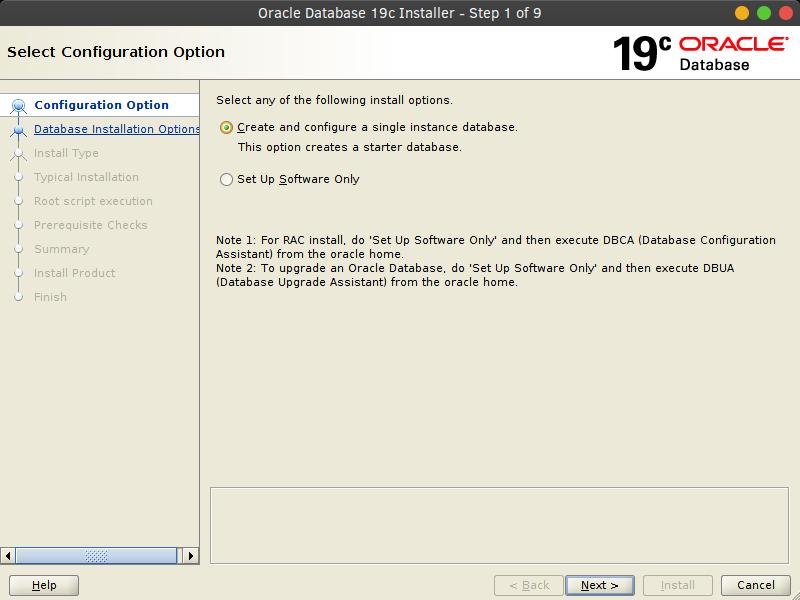Click the Next button
The width and height of the screenshot is (800, 600).
[599, 585]
